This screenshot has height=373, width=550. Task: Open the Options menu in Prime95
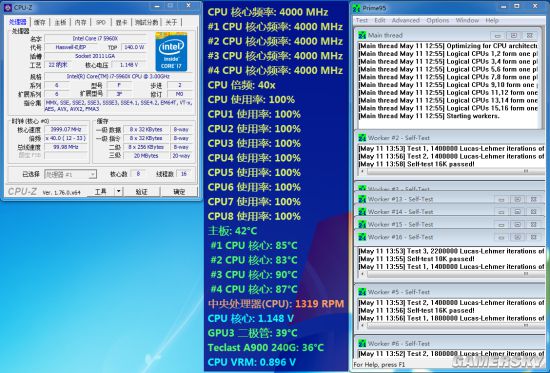click(x=438, y=20)
